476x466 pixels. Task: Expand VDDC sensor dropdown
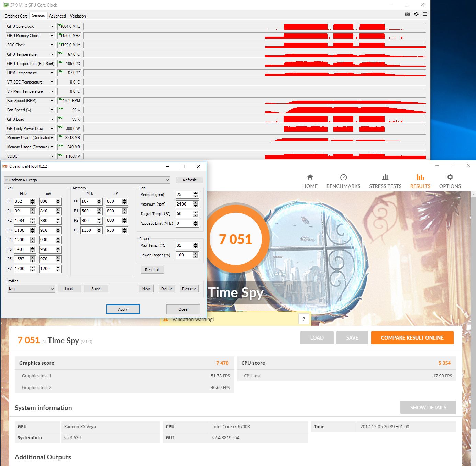click(52, 156)
